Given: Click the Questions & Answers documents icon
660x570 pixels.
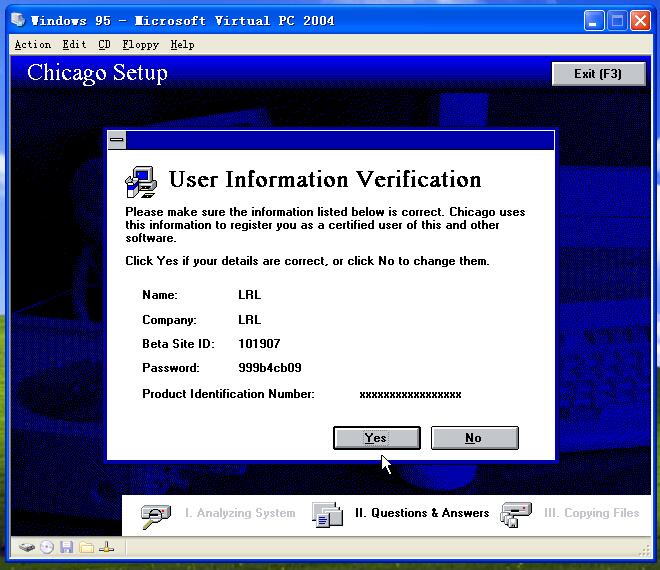Looking at the screenshot, I should tap(327, 514).
